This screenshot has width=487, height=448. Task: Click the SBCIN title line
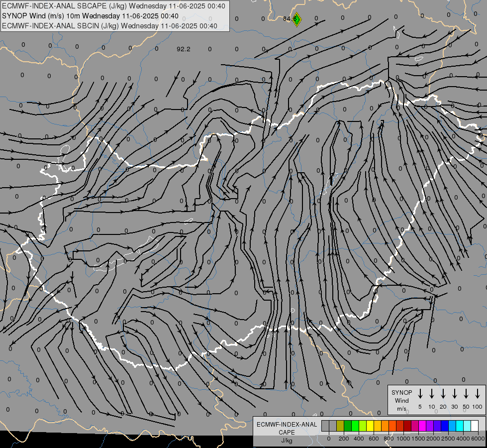(x=109, y=26)
